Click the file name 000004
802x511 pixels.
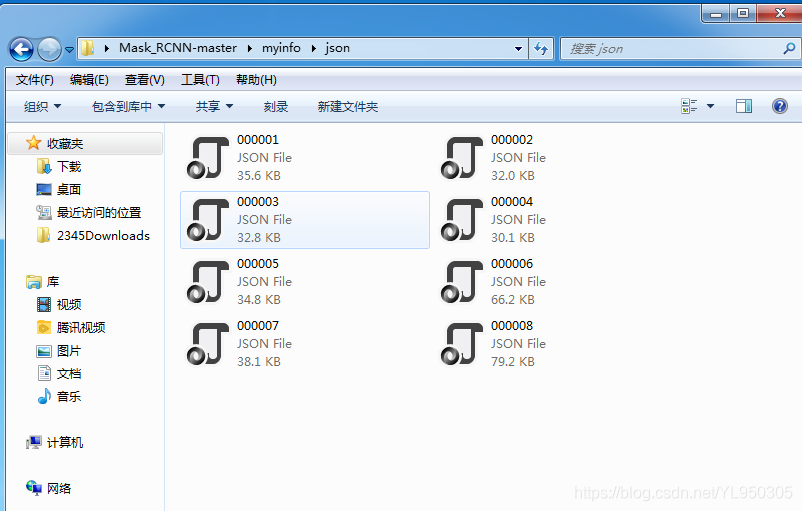click(512, 202)
